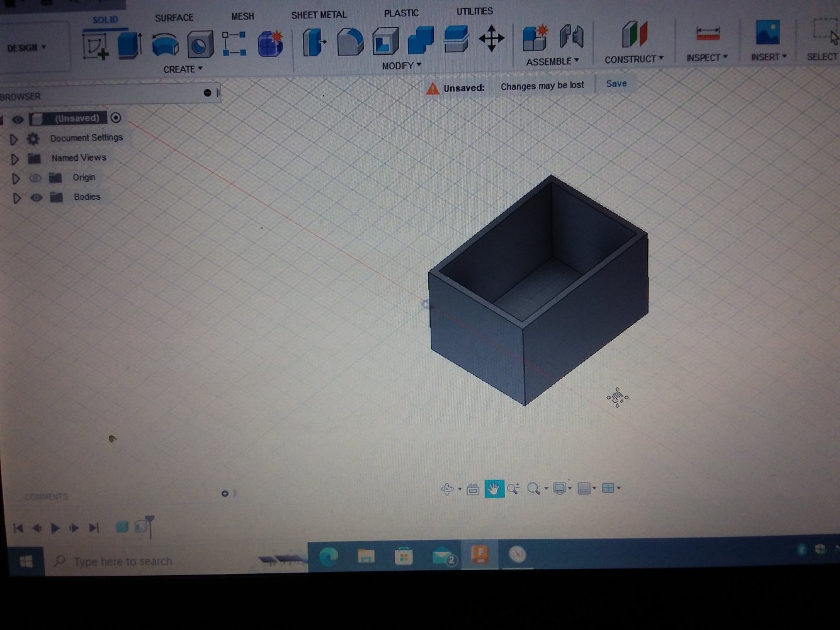This screenshot has width=840, height=630.
Task: Expand the Document Settings node
Action: [x=14, y=139]
